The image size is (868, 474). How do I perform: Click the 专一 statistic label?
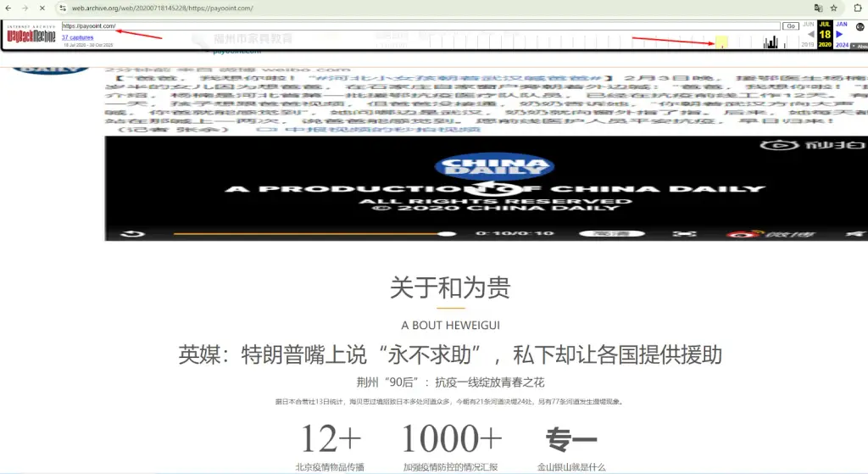(x=571, y=440)
